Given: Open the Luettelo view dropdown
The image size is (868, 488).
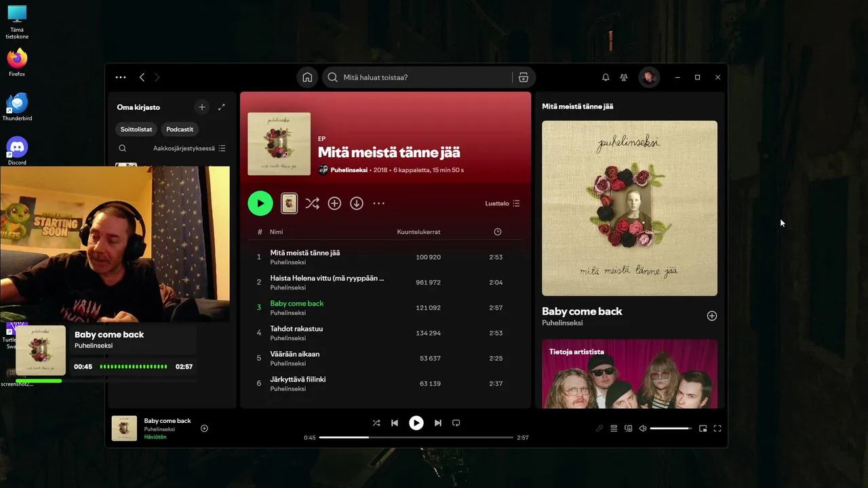Looking at the screenshot, I should (502, 203).
